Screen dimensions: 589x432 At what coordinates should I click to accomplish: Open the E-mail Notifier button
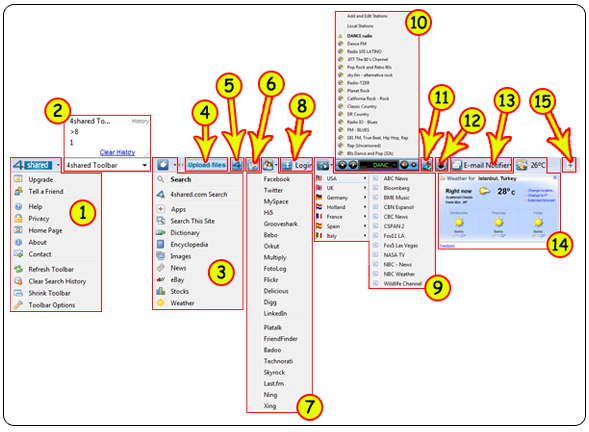(x=482, y=165)
